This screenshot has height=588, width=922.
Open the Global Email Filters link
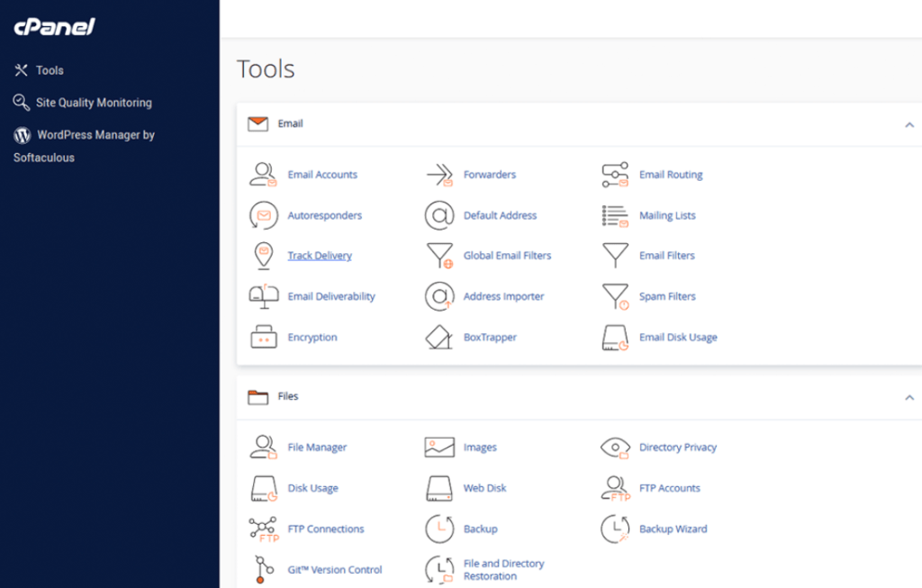(x=507, y=255)
